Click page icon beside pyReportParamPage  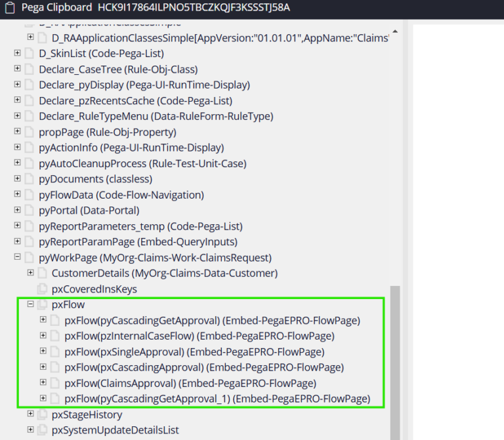tap(30, 241)
